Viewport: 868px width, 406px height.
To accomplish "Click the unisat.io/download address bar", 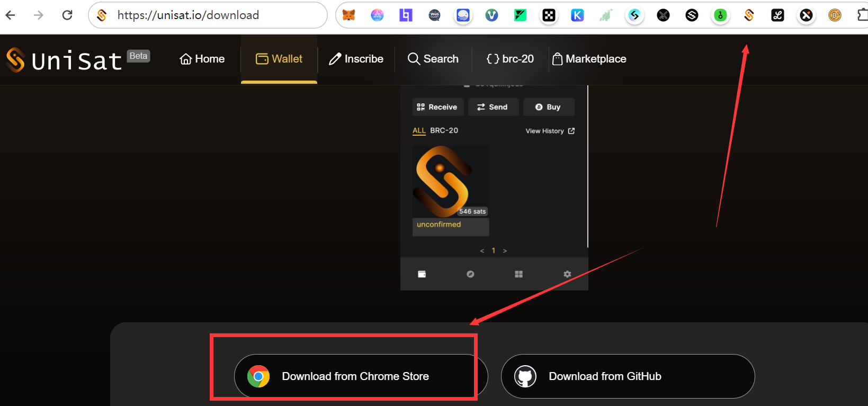I will (x=208, y=15).
